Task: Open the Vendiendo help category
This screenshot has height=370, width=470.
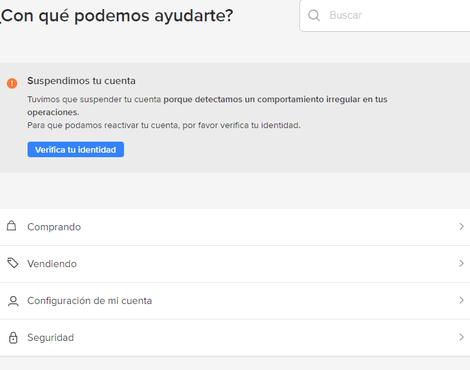Action: click(x=235, y=264)
